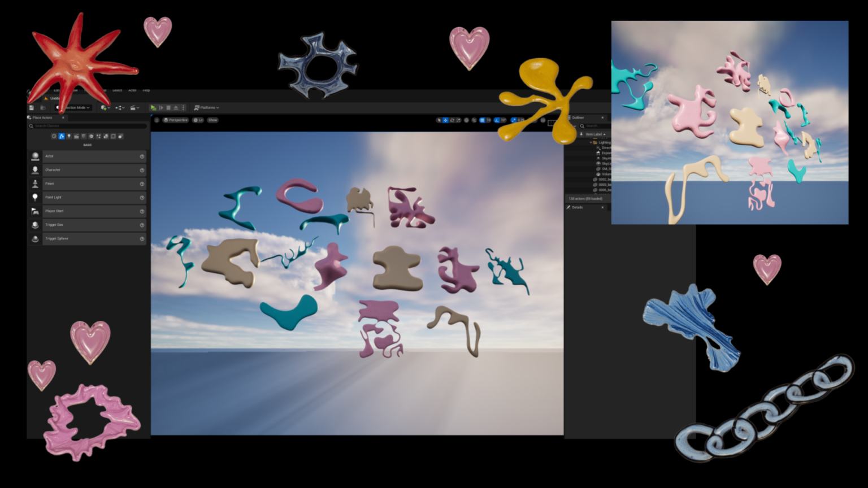The image size is (868, 488).
Task: Open the viewport hamburger options menu
Action: (157, 120)
